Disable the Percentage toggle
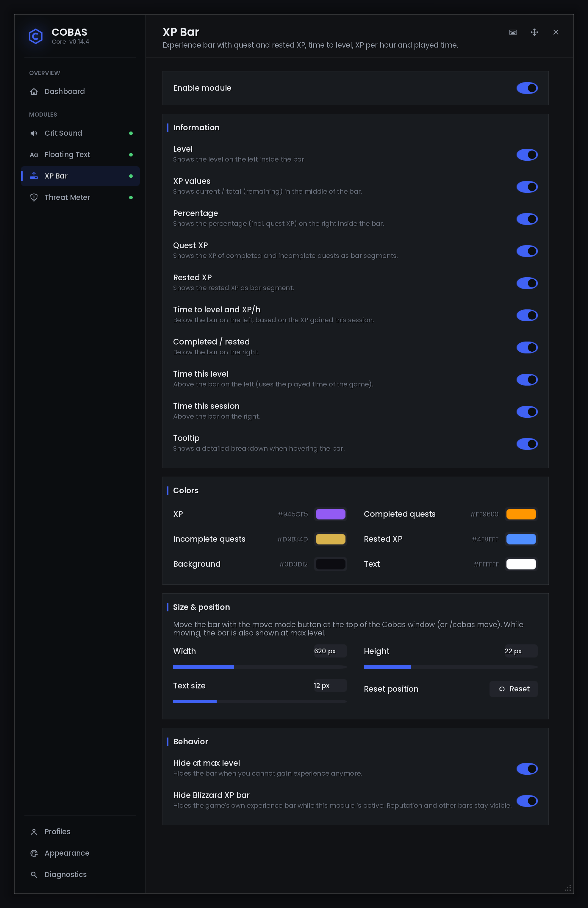This screenshot has width=588, height=908. coord(527,219)
